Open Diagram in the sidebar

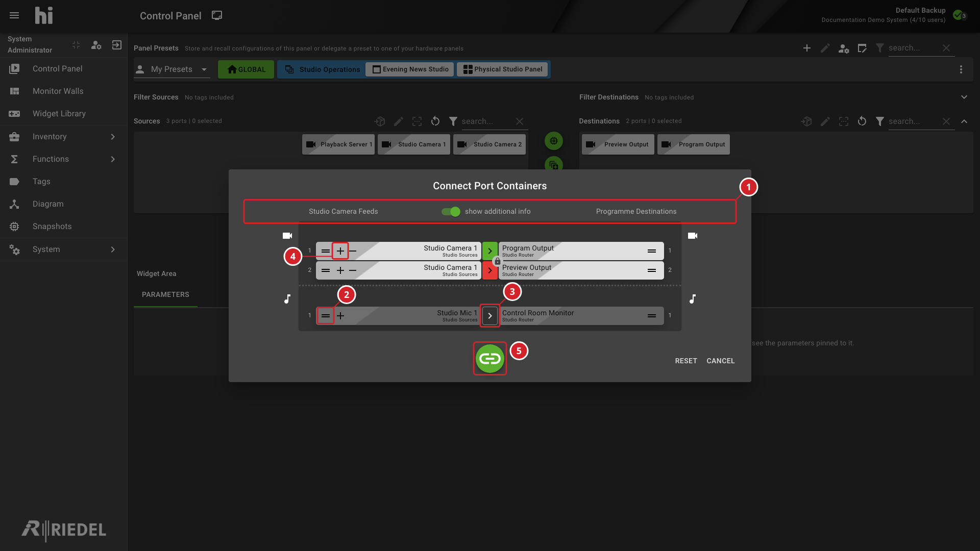tap(63, 204)
